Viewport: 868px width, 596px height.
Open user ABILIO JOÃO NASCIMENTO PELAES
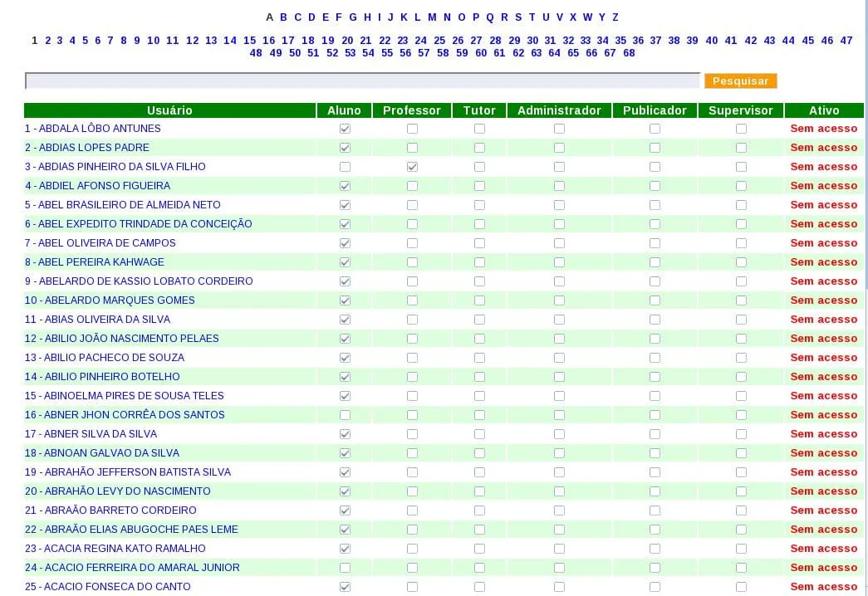(122, 339)
